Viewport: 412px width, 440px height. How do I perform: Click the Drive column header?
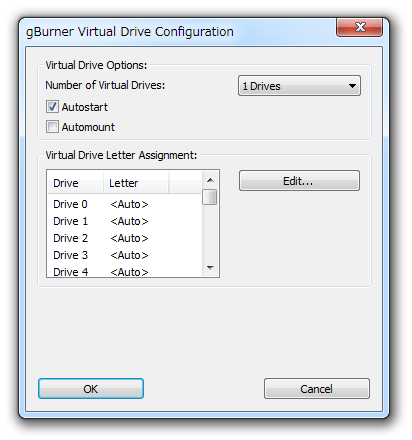click(75, 183)
